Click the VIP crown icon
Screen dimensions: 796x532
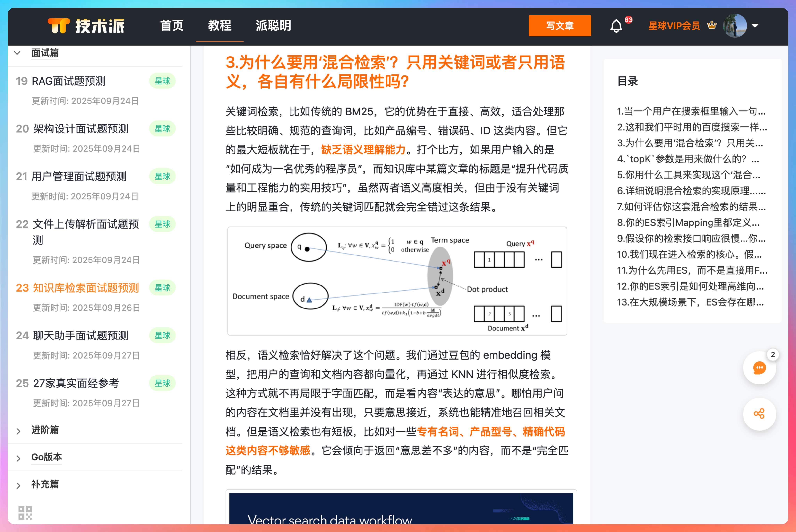click(x=712, y=25)
